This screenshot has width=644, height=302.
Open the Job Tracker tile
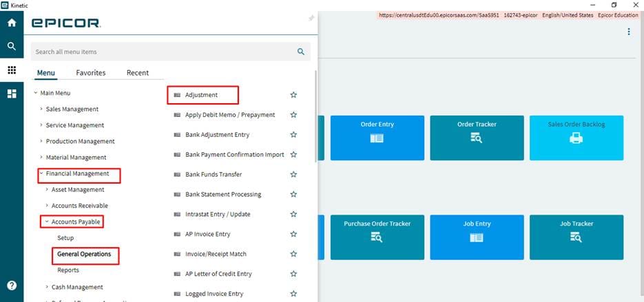577,237
